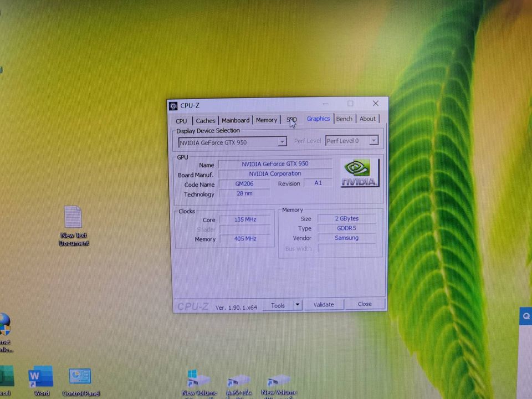
Task: Click the Validate button
Action: [324, 305]
